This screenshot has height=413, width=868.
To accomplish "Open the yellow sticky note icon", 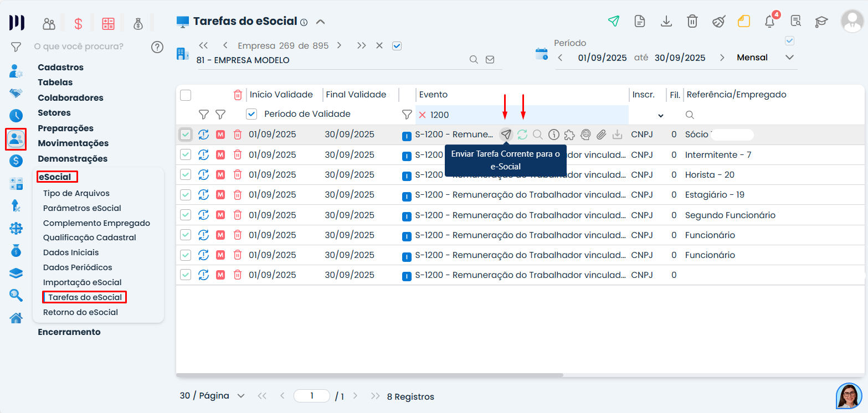I will pyautogui.click(x=743, y=22).
